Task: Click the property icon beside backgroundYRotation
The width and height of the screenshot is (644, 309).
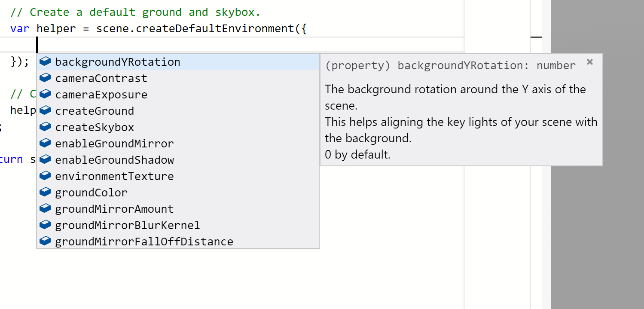Action: [x=45, y=62]
